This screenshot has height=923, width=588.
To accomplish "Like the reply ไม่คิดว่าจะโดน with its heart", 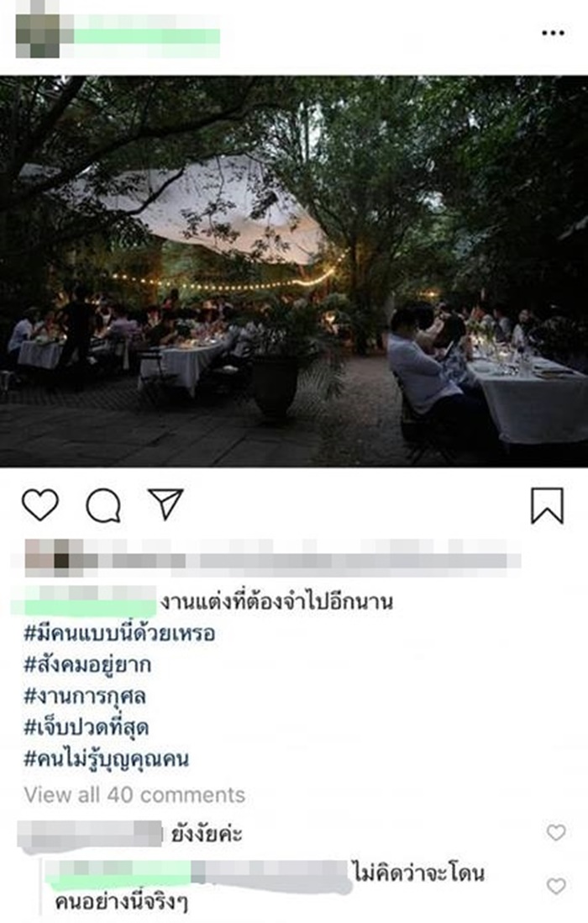I will click(x=556, y=886).
